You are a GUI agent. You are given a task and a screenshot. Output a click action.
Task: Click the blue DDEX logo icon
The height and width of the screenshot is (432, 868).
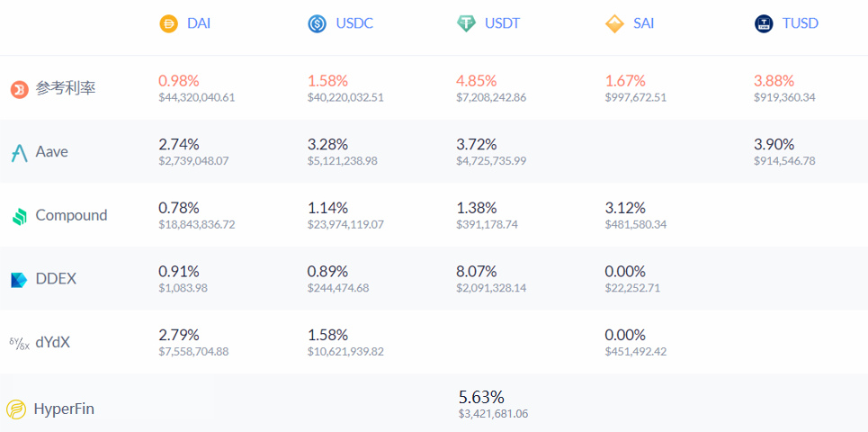tap(19, 280)
